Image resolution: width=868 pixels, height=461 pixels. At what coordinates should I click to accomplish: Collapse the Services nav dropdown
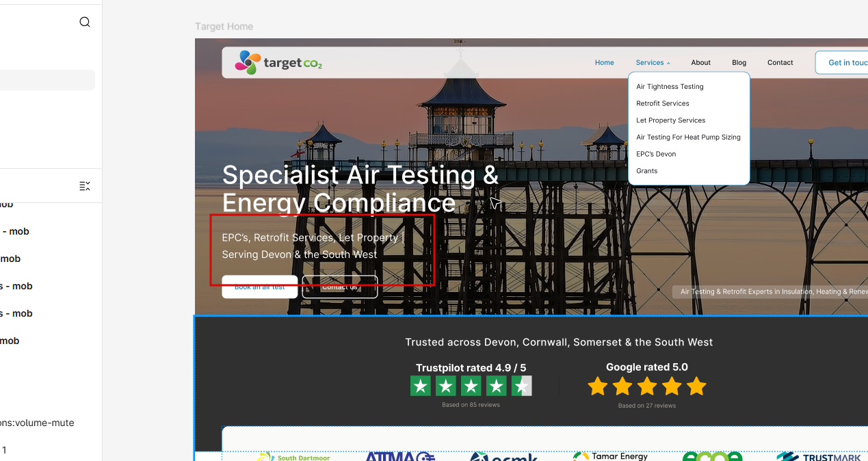coord(653,62)
